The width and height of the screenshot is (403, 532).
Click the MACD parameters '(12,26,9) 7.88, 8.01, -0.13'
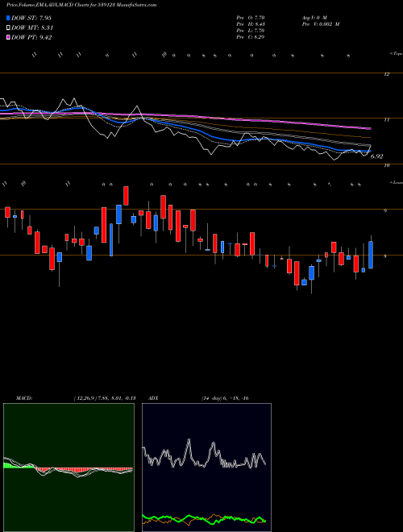(105, 398)
